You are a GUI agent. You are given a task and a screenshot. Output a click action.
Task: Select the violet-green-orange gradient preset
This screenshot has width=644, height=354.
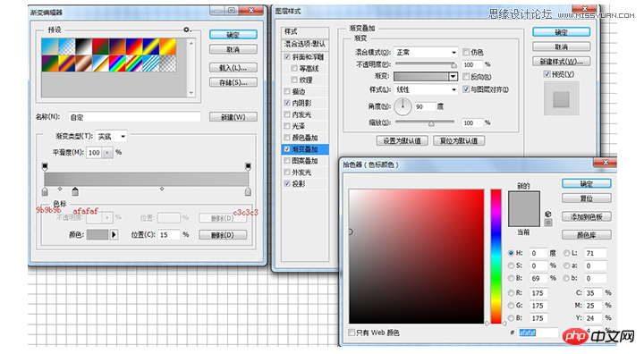50,63
